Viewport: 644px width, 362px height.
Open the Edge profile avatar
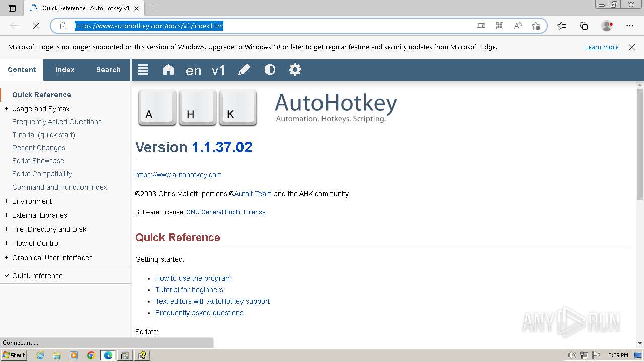pos(607,26)
